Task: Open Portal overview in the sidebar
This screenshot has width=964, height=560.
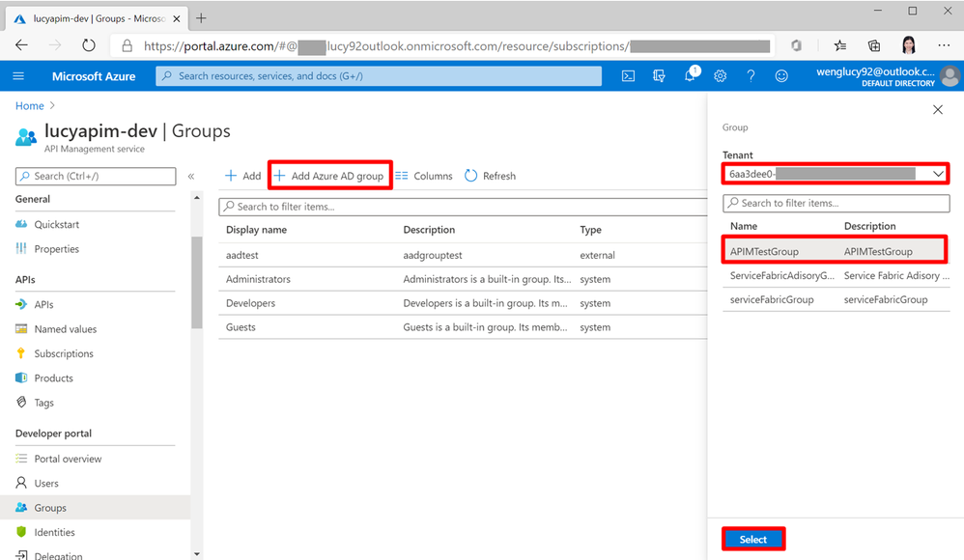Action: 68,459
